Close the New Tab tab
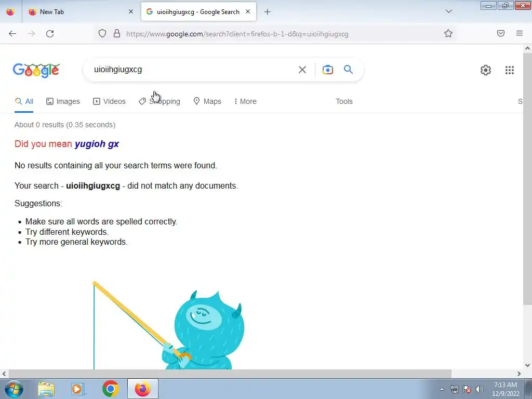Viewport: 532px width, 399px height. 131,11
